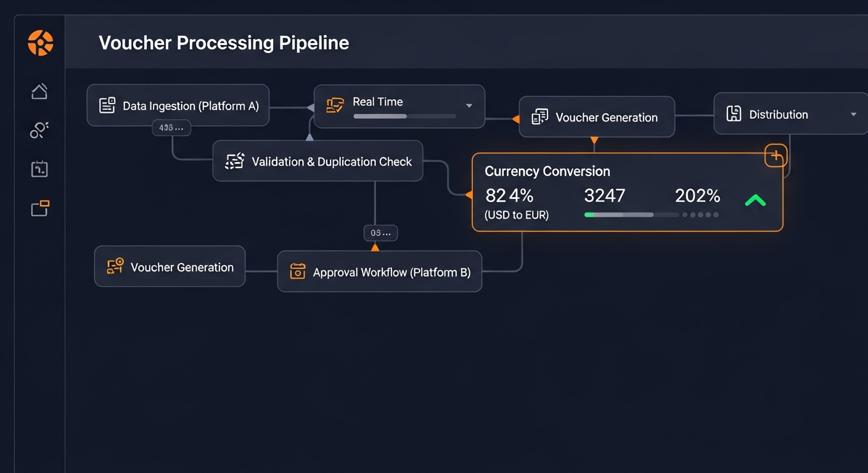868x473 pixels.
Task: Click the '82 4%' value
Action: (509, 196)
